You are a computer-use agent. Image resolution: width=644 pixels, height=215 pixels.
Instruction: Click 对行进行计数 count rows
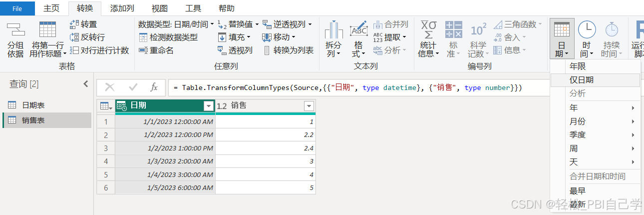(99, 50)
